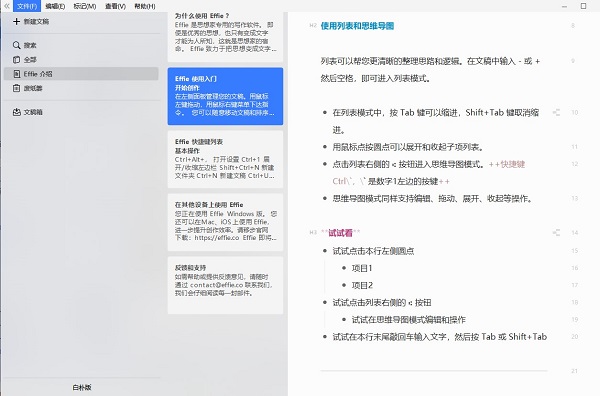Select the Effie 介绍 folder icon
Viewport: 600px width, 396px height.
[x=16, y=74]
